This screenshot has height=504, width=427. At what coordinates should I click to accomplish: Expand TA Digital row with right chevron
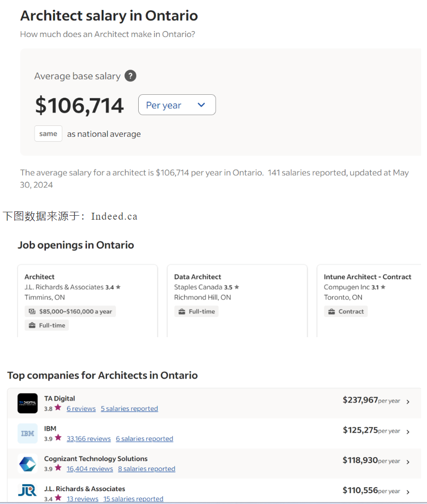click(x=408, y=402)
